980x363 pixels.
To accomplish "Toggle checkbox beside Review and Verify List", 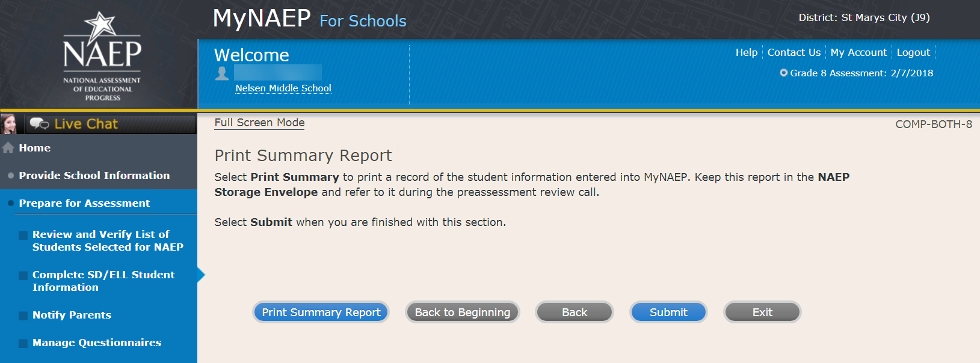I will [23, 236].
